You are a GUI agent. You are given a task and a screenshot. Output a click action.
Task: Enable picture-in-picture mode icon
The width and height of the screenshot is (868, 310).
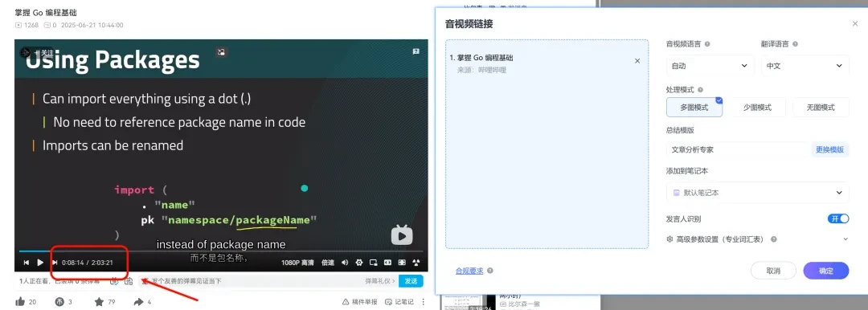[x=374, y=263]
